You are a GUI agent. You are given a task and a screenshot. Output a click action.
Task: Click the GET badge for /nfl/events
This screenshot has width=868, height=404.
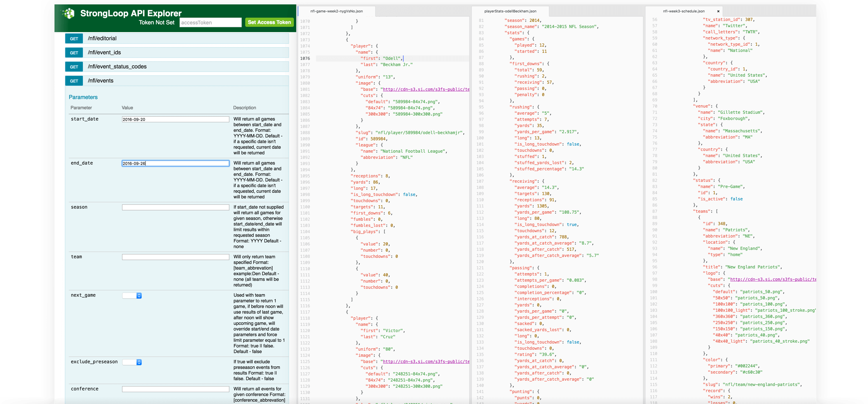(x=74, y=81)
